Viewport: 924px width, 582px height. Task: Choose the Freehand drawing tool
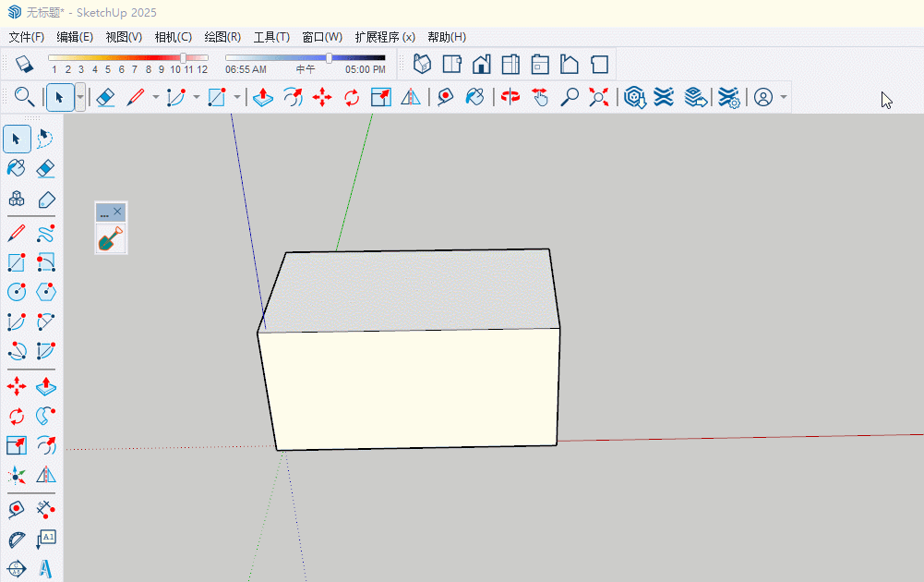point(45,233)
